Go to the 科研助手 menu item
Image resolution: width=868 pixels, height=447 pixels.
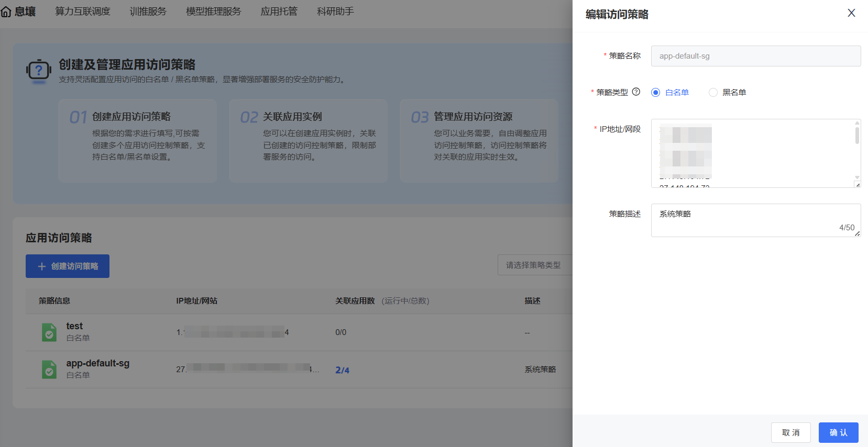pyautogui.click(x=335, y=12)
